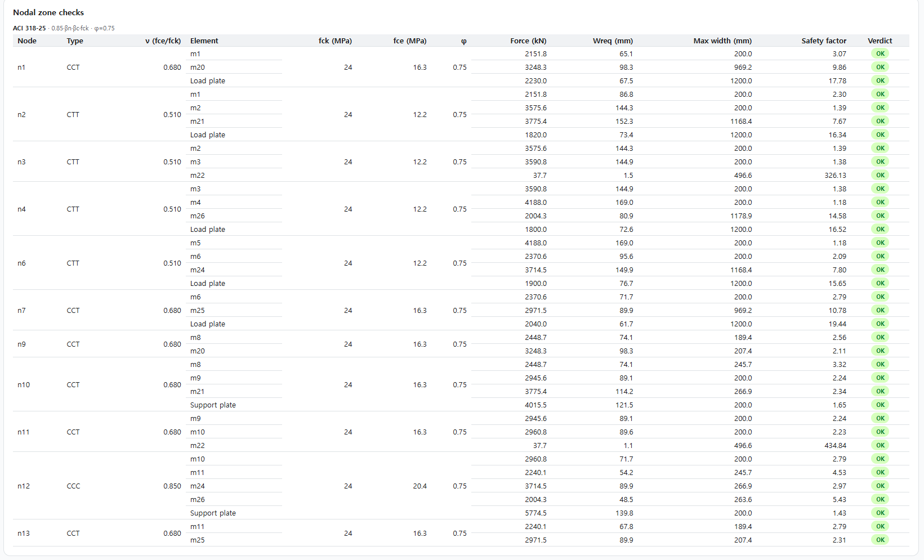Click OK badge on last m25 row
The width and height of the screenshot is (924, 560).
[x=880, y=540]
